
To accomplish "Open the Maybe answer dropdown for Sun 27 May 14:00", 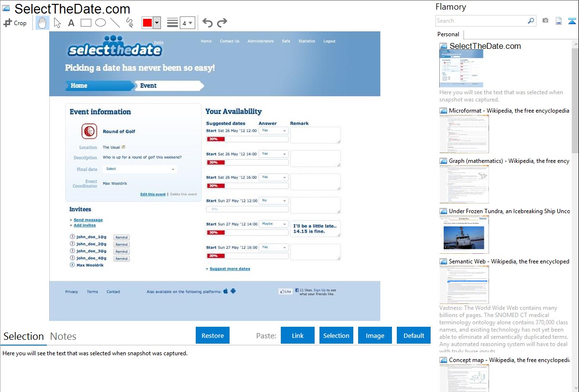I will (274, 224).
